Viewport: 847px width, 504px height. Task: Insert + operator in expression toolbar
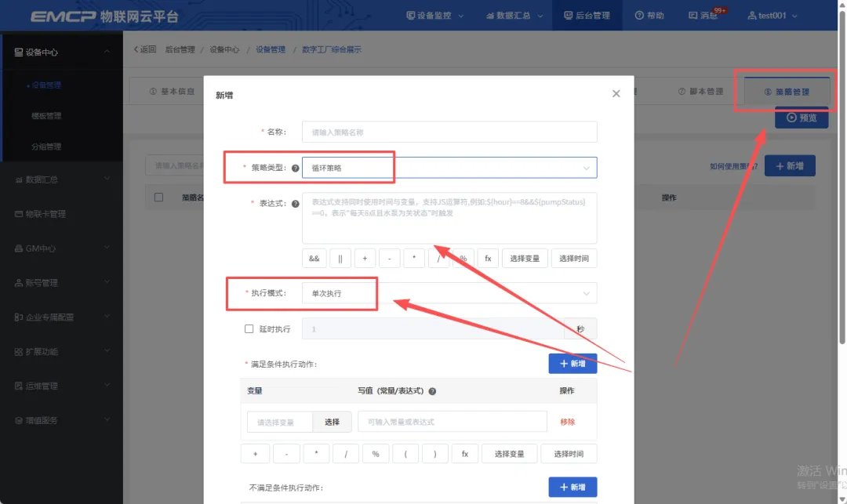click(365, 259)
